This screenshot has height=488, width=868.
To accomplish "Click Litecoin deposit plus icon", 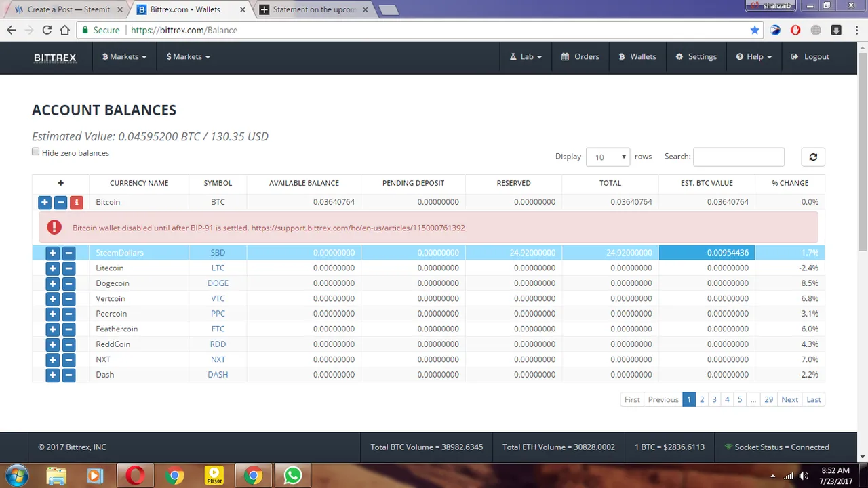I will pyautogui.click(x=52, y=268).
